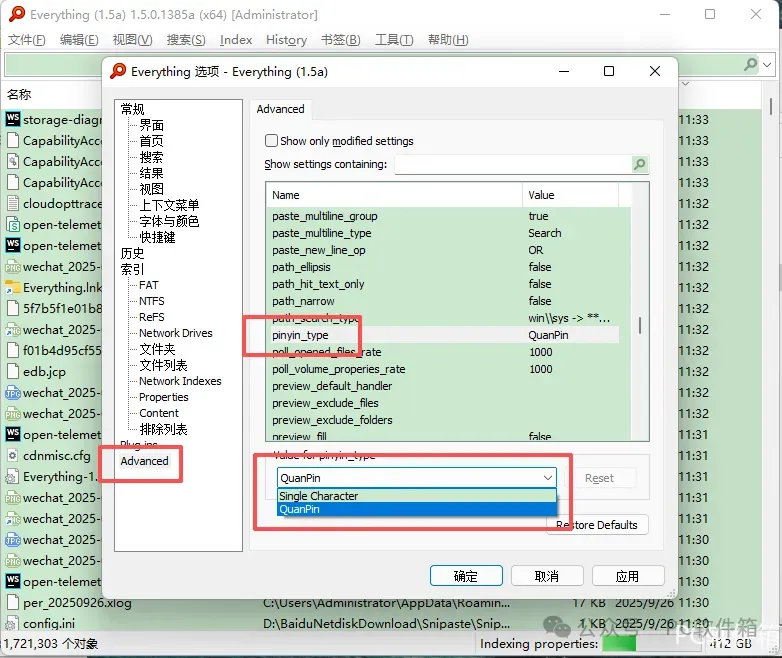Open the pinyin_type value combo box
782x658 pixels.
coord(416,478)
